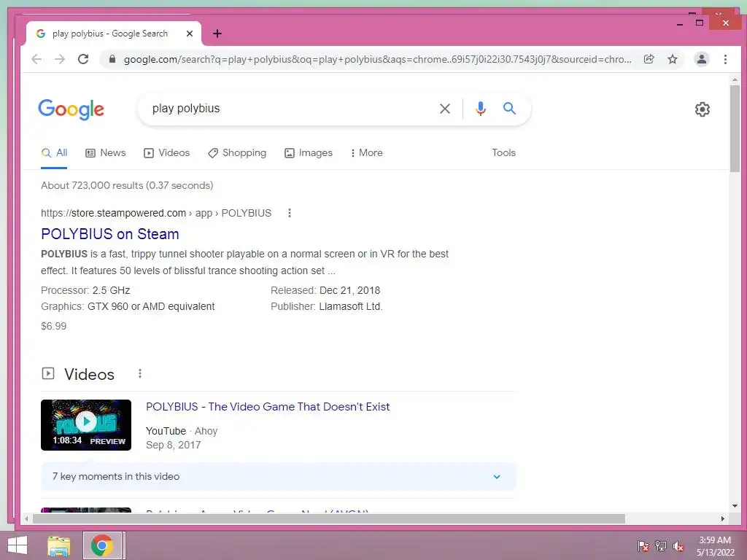The width and height of the screenshot is (747, 560).
Task: Open Google quick settings gear
Action: 702,109
